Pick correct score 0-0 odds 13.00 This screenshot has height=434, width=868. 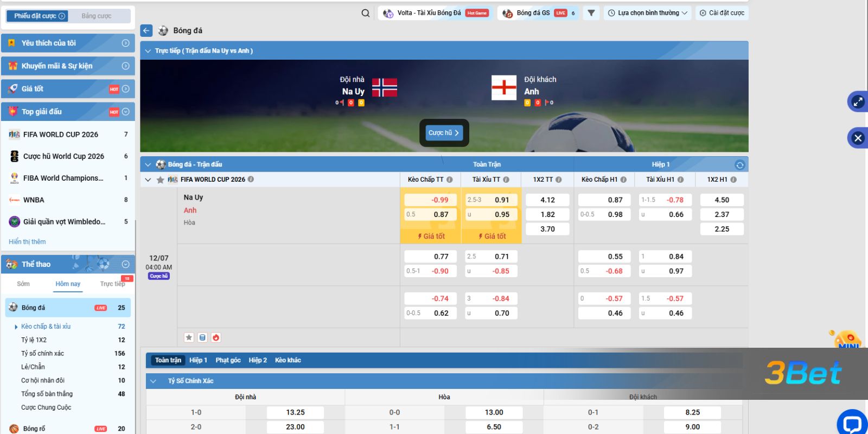[494, 412]
